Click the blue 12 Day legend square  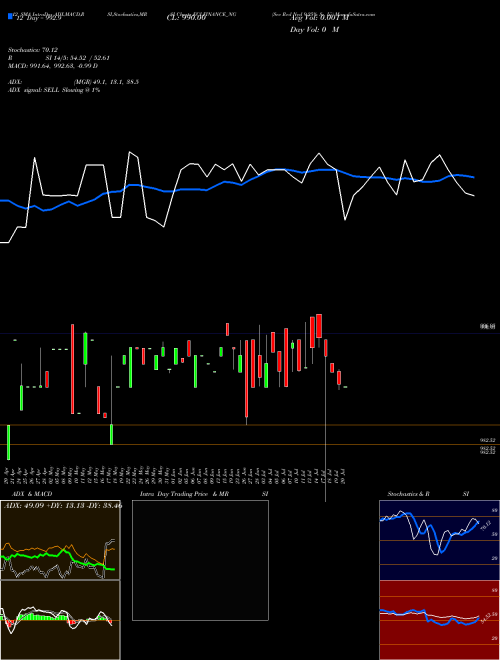point(11,16)
